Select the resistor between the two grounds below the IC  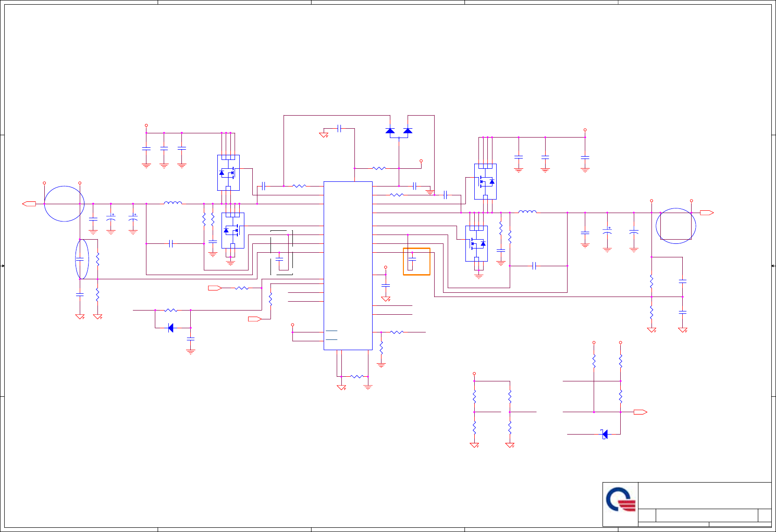(x=357, y=376)
